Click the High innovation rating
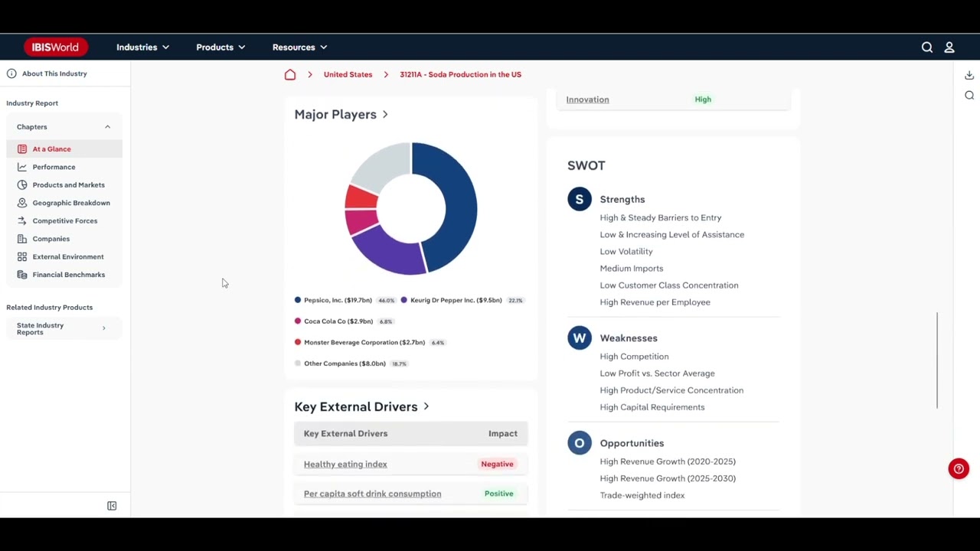980x551 pixels. coord(703,99)
